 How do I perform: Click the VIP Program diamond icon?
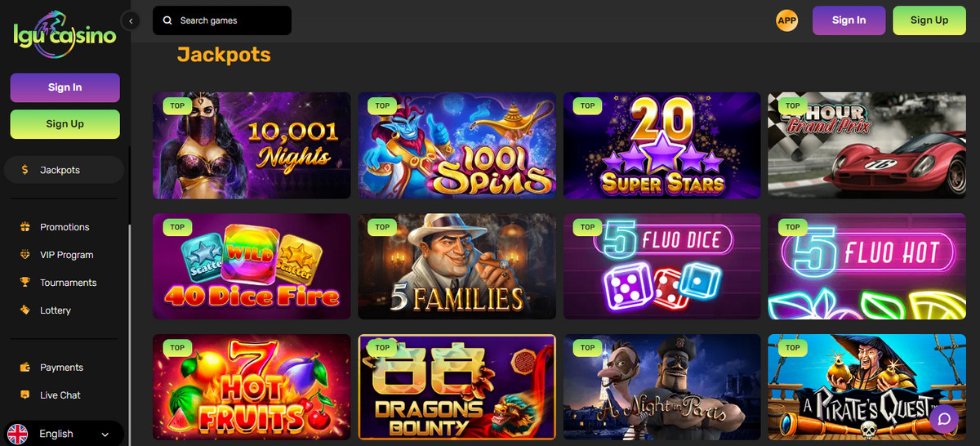24,255
